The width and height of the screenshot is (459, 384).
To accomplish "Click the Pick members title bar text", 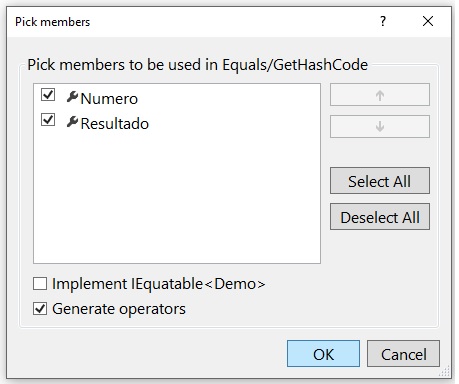I will coord(53,22).
